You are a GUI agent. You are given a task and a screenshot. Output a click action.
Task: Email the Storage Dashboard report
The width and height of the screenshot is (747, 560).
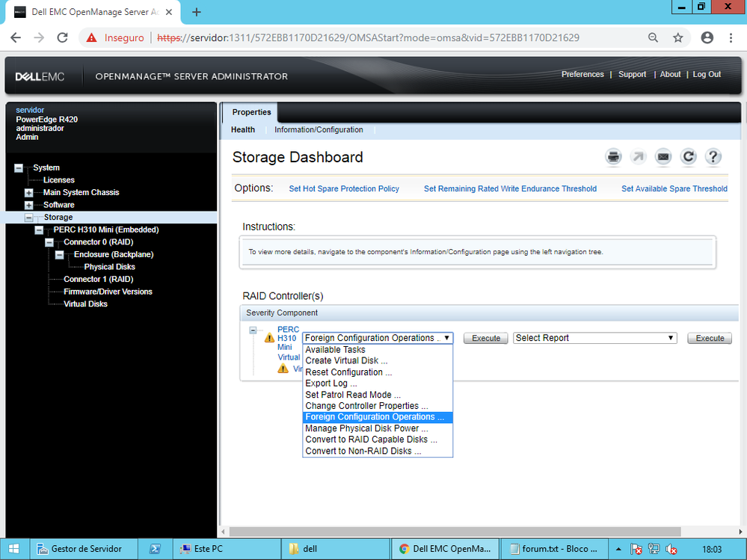point(663,157)
